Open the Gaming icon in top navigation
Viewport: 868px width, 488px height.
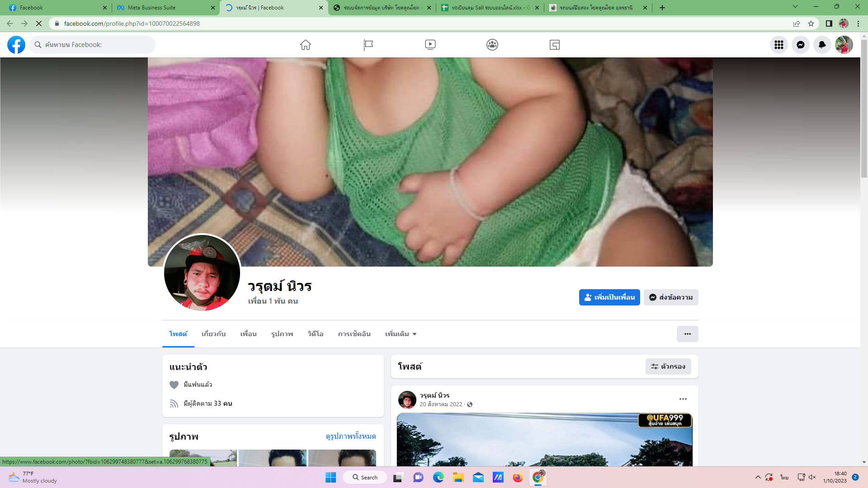pos(555,45)
